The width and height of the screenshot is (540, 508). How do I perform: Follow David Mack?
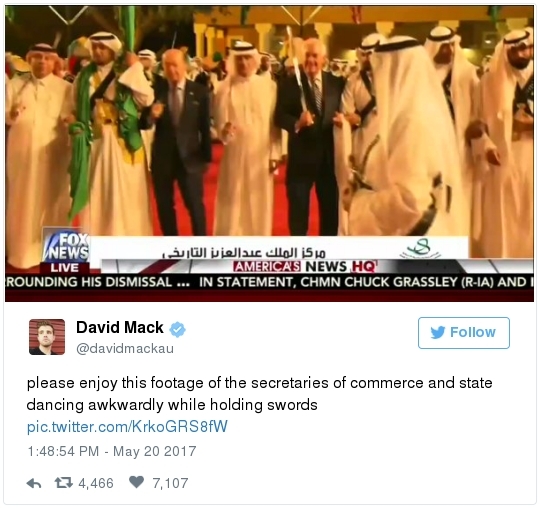tap(464, 333)
